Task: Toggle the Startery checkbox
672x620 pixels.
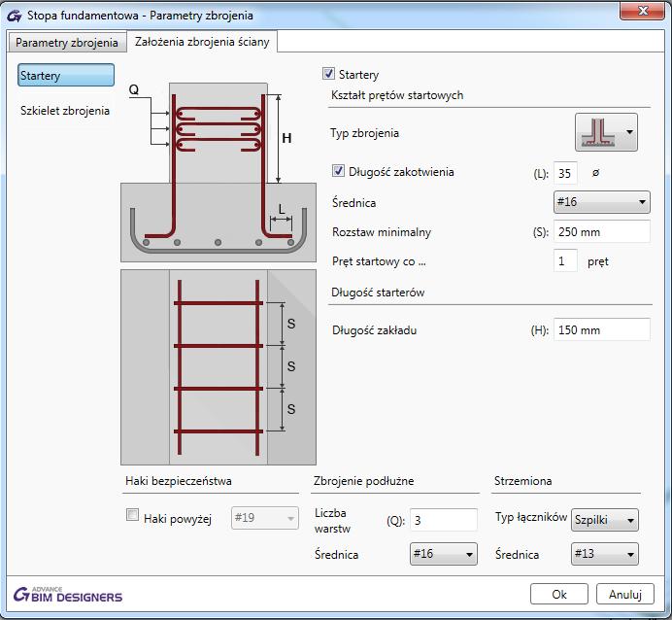Action: (x=328, y=74)
